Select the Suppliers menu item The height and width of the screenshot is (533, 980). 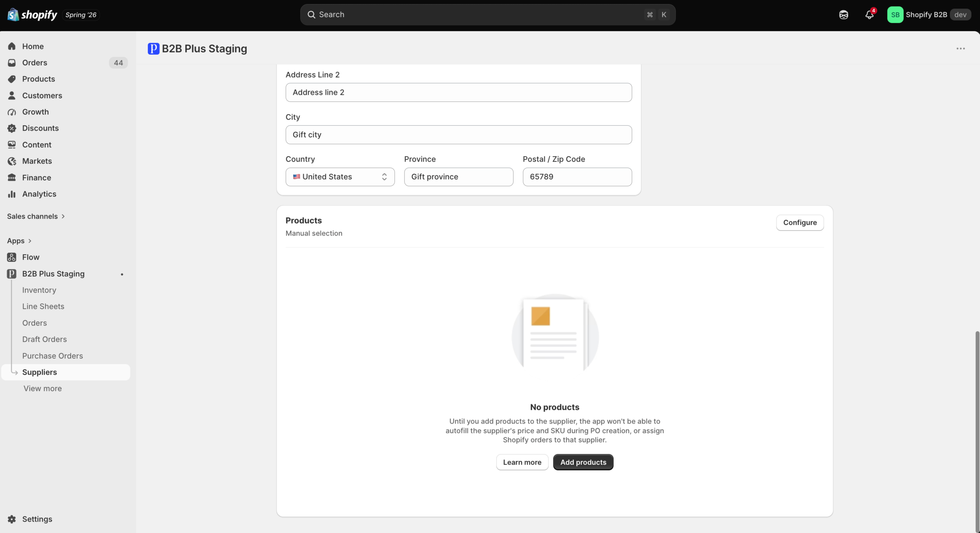(x=66, y=372)
